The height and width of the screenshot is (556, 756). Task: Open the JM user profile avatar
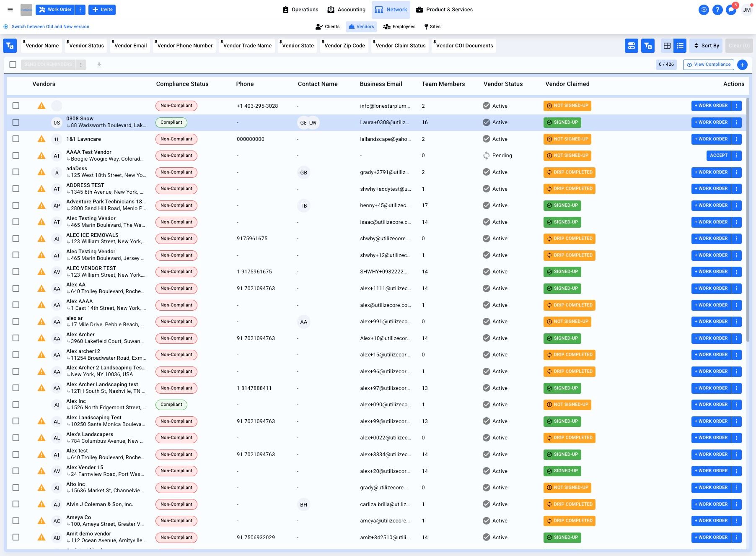click(747, 10)
